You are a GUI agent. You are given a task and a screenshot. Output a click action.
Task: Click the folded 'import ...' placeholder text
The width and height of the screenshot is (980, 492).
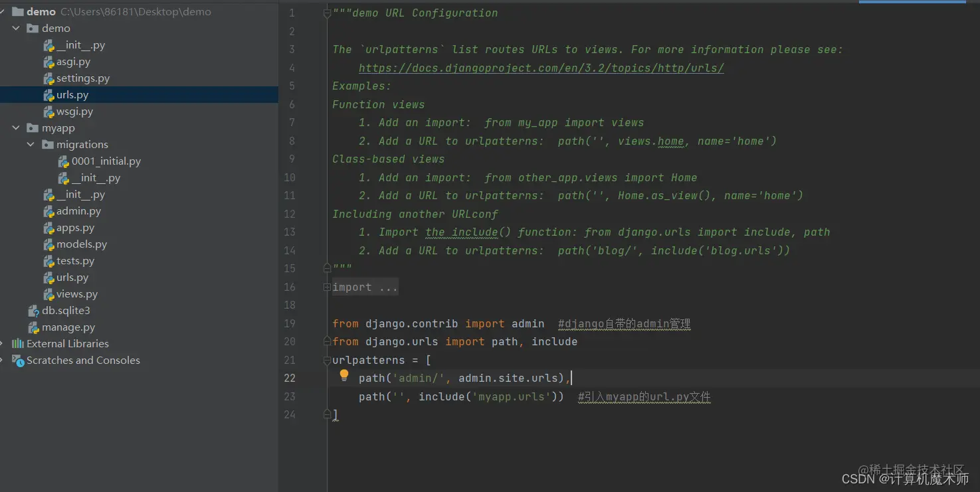[x=365, y=287]
